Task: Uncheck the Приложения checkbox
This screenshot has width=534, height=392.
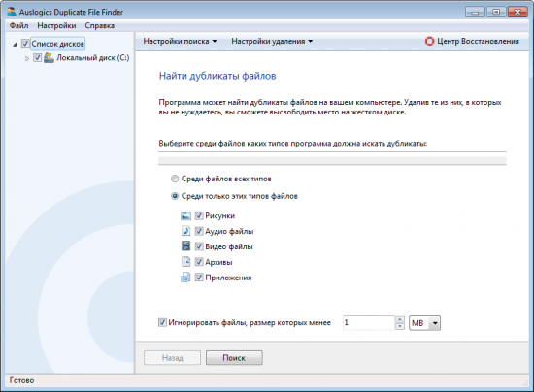Action: click(x=199, y=278)
